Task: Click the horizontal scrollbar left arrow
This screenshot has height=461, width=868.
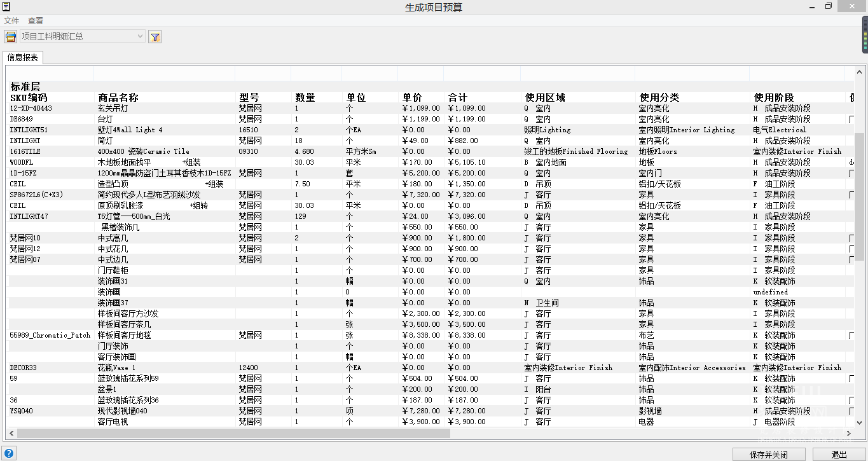Action: [12, 433]
